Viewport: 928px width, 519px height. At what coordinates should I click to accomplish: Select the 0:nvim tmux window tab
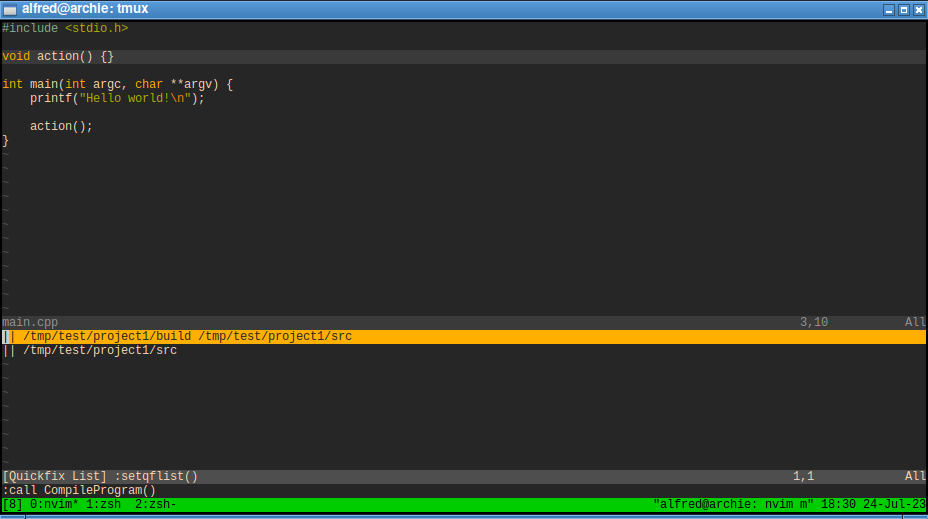(x=54, y=504)
